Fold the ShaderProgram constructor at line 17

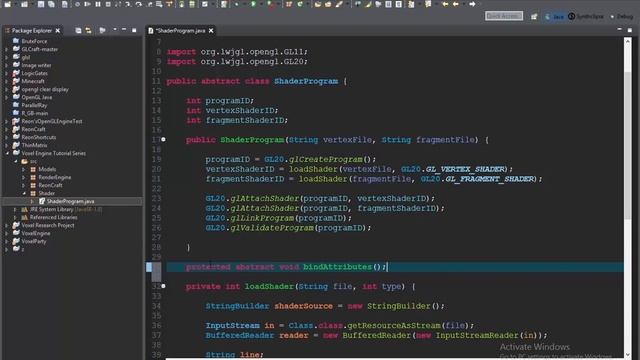pyautogui.click(x=163, y=140)
